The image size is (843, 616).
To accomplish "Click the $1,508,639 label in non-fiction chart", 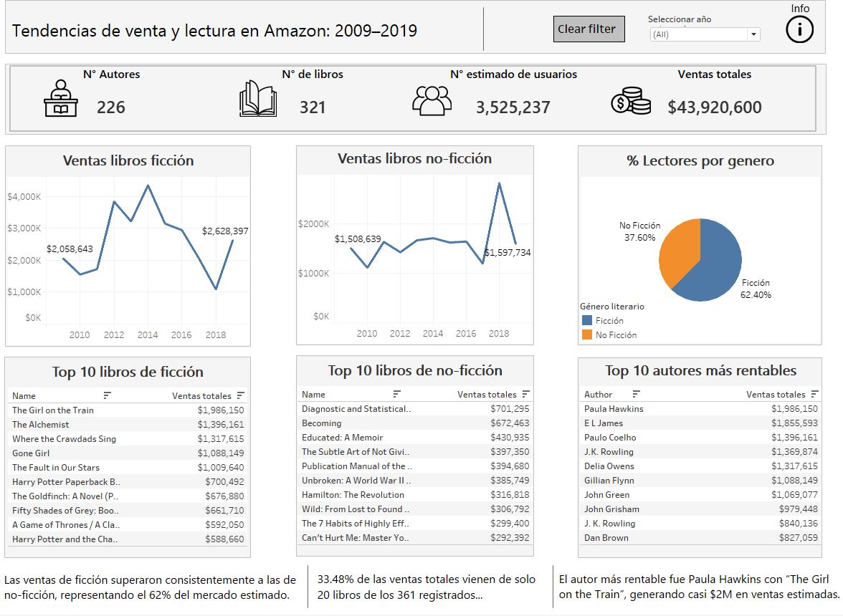I will 358,239.
